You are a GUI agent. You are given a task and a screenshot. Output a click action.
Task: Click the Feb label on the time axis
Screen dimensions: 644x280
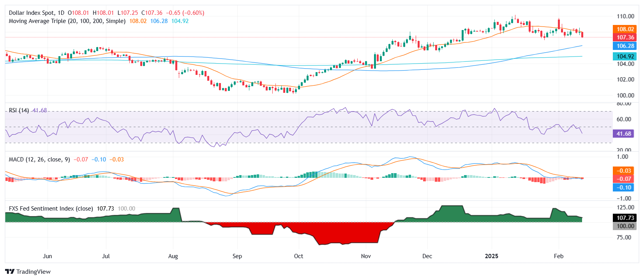tap(559, 256)
